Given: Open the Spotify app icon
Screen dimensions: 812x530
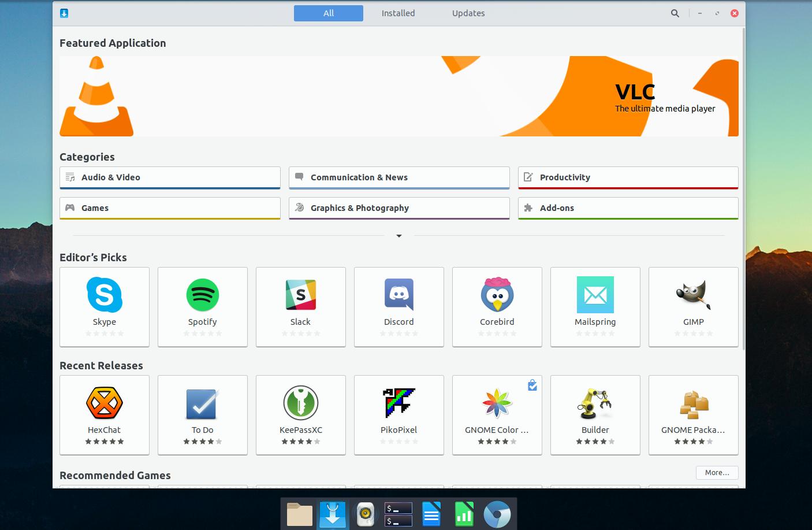Looking at the screenshot, I should 203,295.
